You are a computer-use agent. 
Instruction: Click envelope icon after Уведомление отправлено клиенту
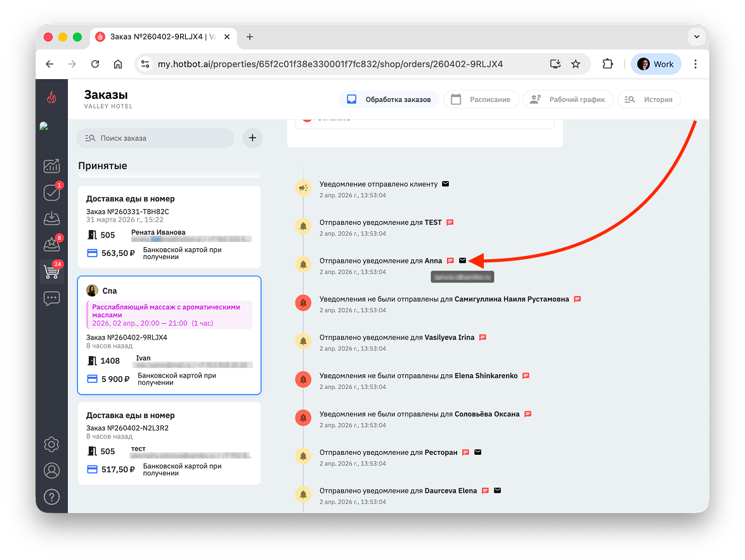tap(445, 184)
